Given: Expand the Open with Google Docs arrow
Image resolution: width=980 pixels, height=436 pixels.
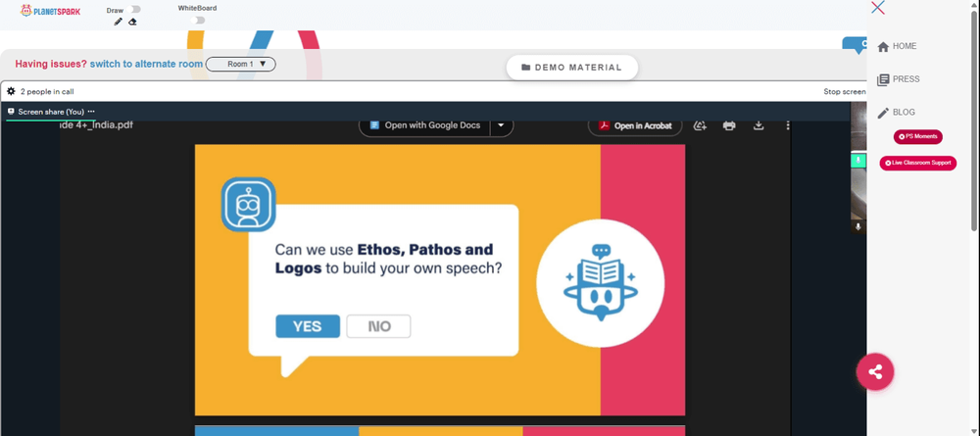Looking at the screenshot, I should point(501,125).
